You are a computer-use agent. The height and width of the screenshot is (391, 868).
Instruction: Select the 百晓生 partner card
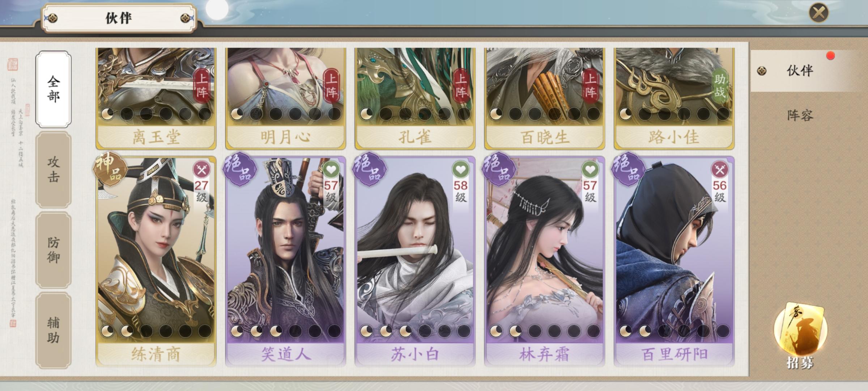544,98
